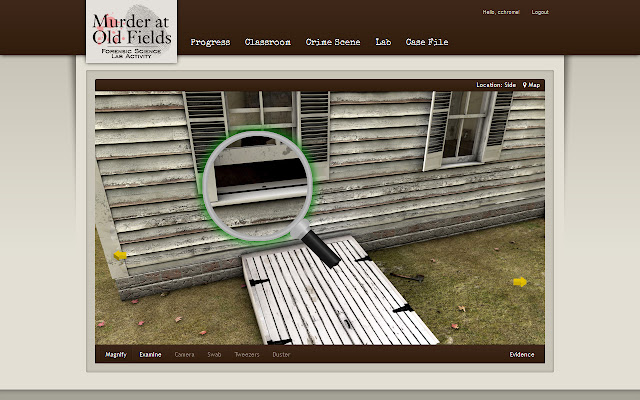
Task: Switch to the Lab section
Action: (383, 42)
